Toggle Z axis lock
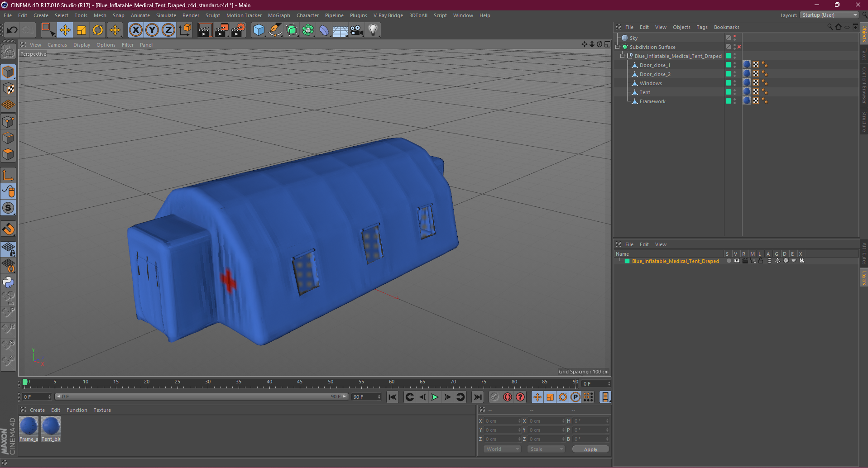Screen dimensions: 868x468 pyautogui.click(x=168, y=30)
